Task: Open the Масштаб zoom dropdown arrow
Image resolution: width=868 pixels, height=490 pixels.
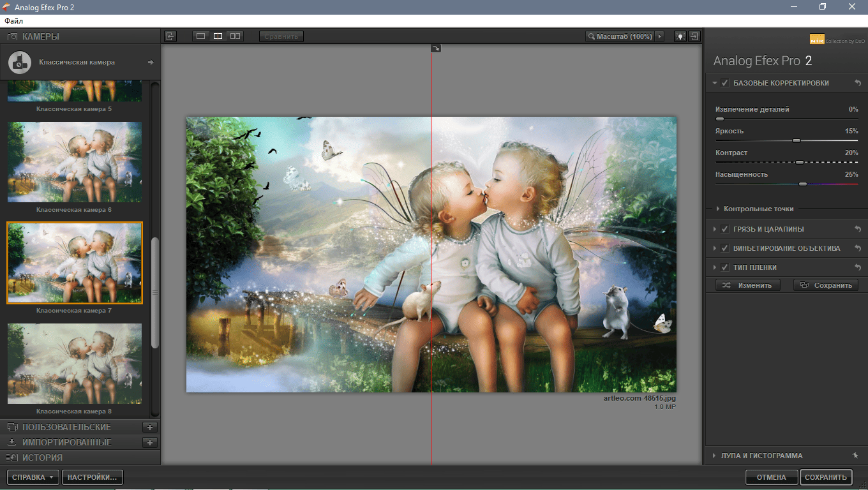Action: (660, 36)
